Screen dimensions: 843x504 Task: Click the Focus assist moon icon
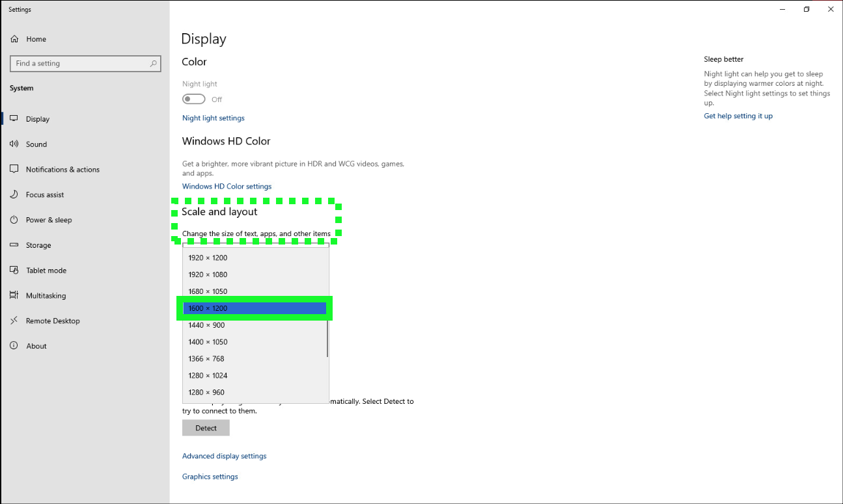coord(14,194)
